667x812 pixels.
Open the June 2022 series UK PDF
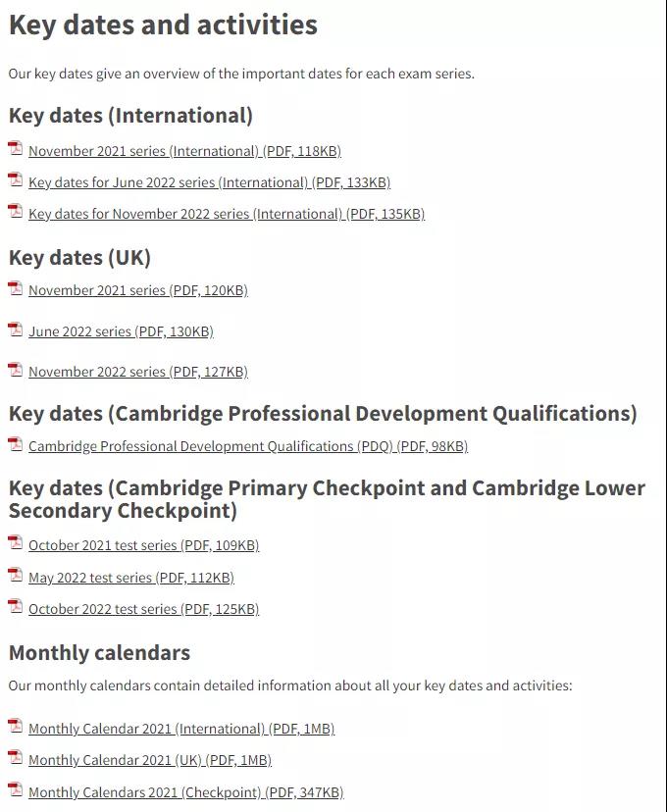pyautogui.click(x=120, y=330)
